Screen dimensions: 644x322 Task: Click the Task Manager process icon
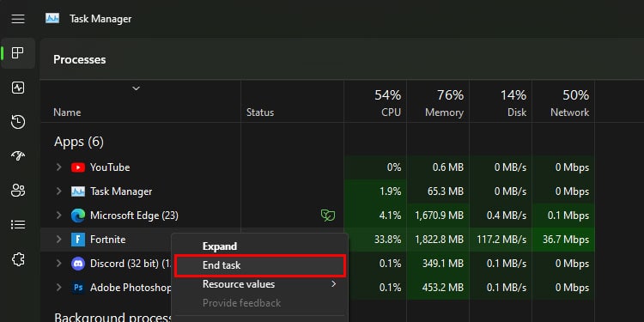click(x=77, y=191)
